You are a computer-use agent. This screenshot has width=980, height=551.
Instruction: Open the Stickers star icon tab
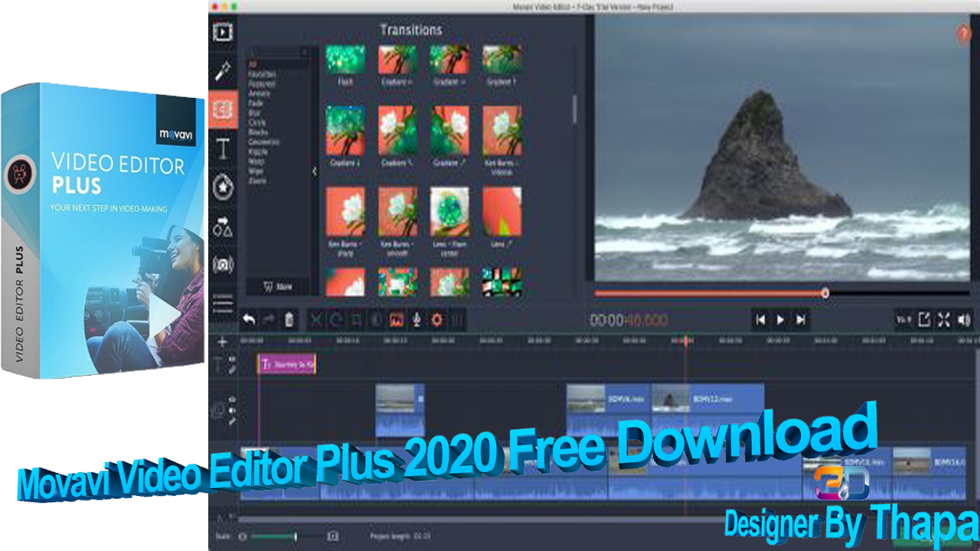coord(223,187)
